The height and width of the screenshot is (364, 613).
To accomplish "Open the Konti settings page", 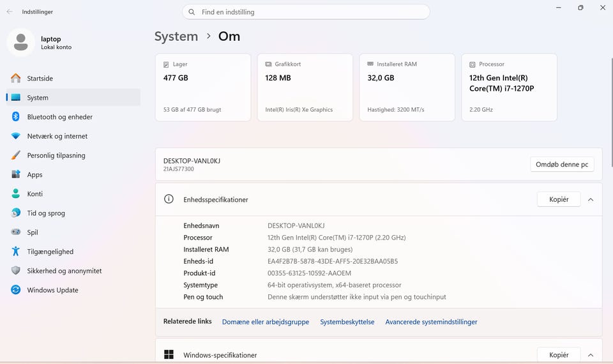I will coord(34,194).
